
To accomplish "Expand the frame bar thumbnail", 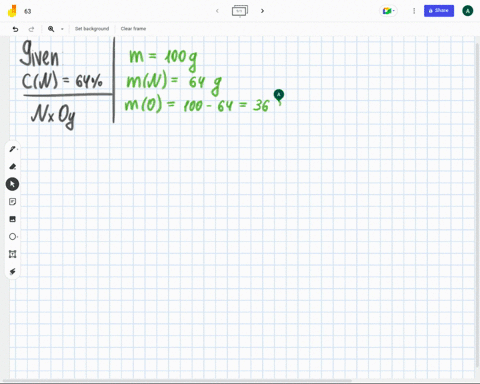I will (x=240, y=11).
